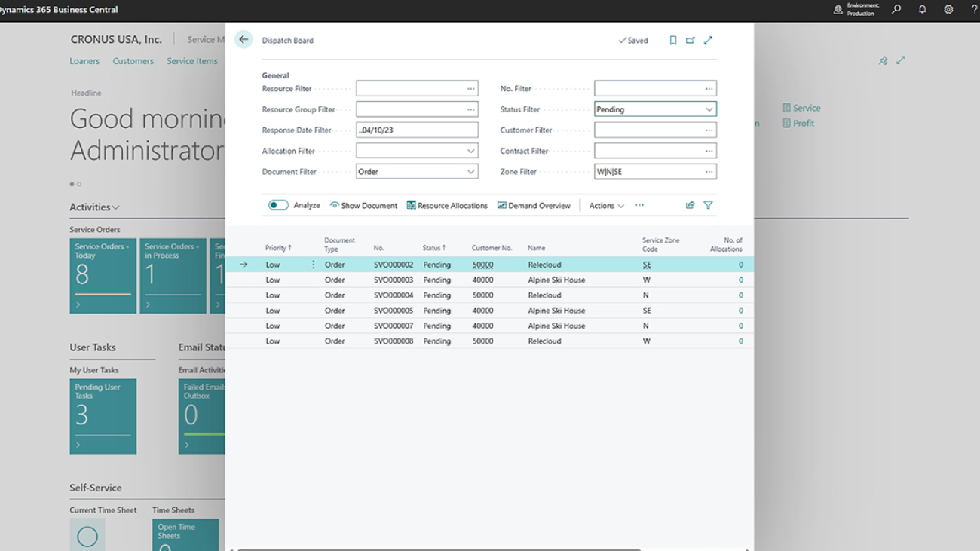Sort by the Priority column header
This screenshot has width=980, height=551.
(x=277, y=248)
